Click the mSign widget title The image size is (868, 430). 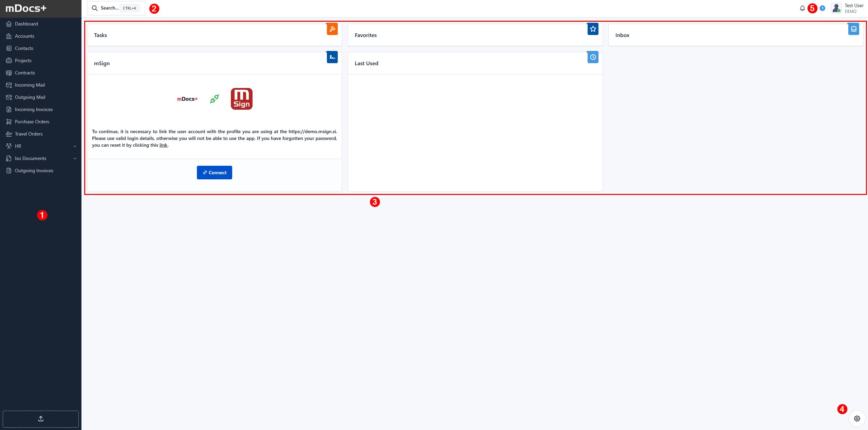coord(102,63)
